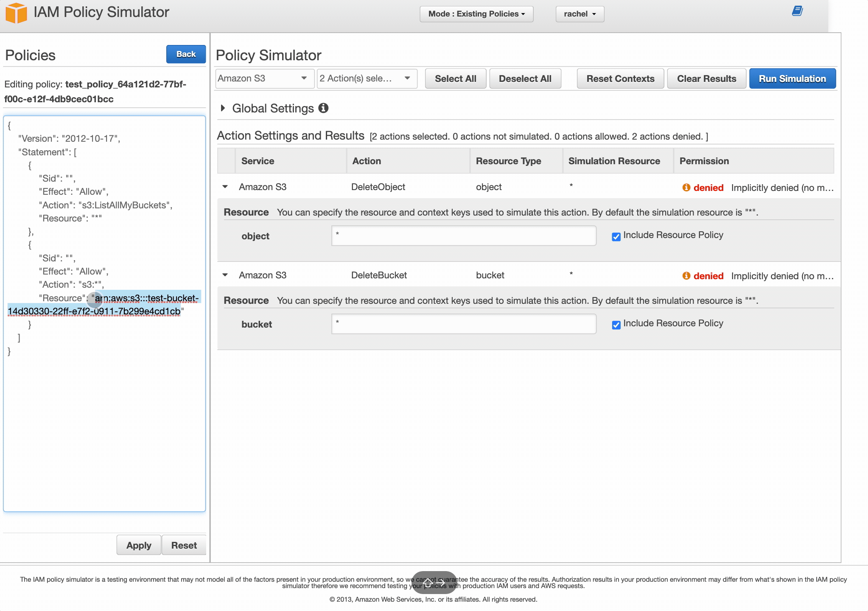Screen dimensions: 868x611
Task: Click the Mode: Existing Policies dropdown
Action: coord(475,13)
